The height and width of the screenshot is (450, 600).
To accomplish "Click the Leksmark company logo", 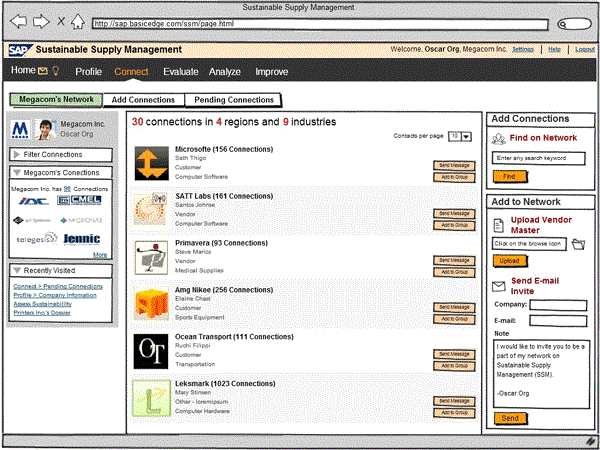I will click(151, 398).
